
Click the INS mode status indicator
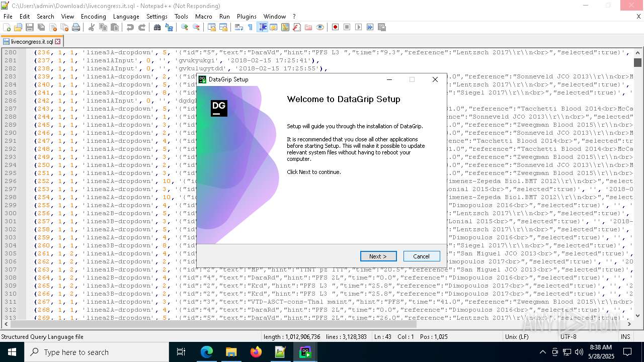[x=625, y=337]
